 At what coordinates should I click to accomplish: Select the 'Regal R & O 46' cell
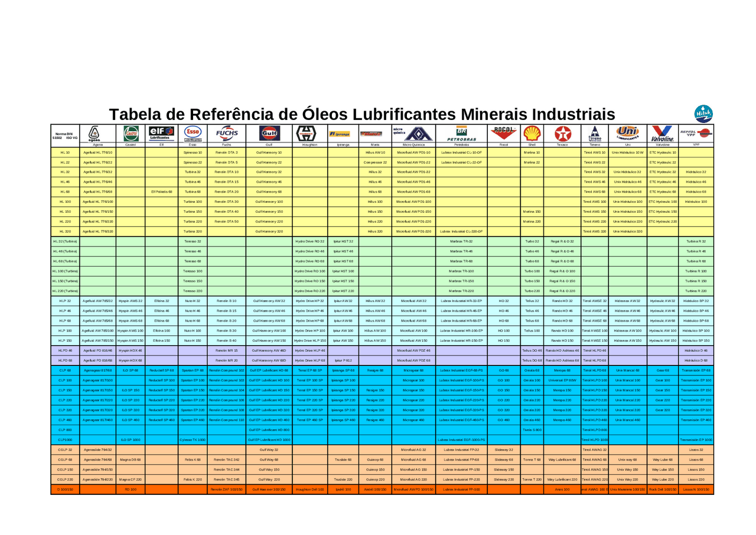[561, 251]
